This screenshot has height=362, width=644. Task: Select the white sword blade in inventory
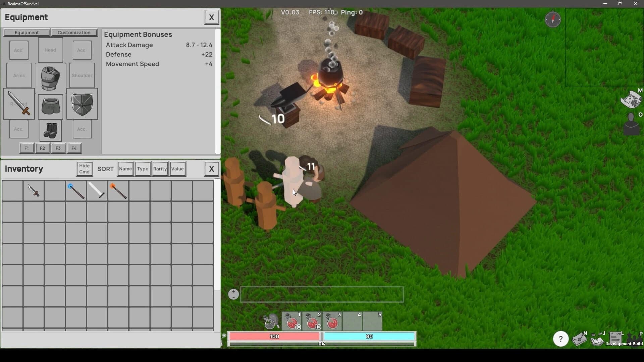pyautogui.click(x=97, y=191)
